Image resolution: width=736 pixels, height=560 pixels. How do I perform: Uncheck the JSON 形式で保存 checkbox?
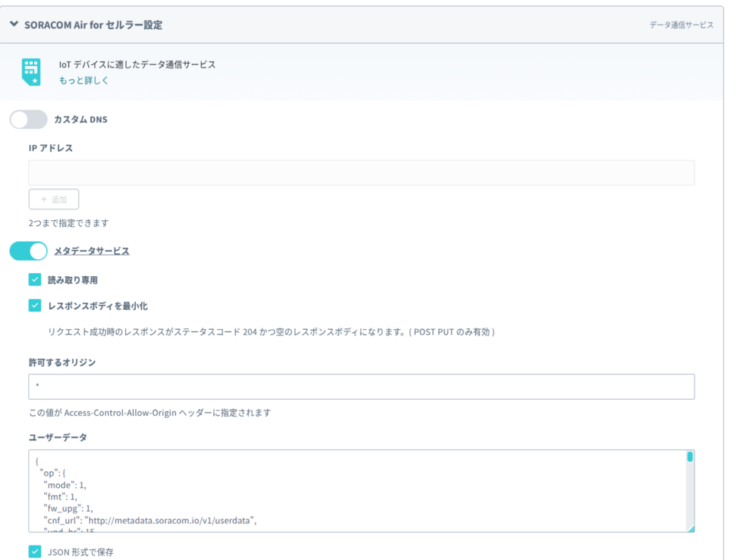35,552
